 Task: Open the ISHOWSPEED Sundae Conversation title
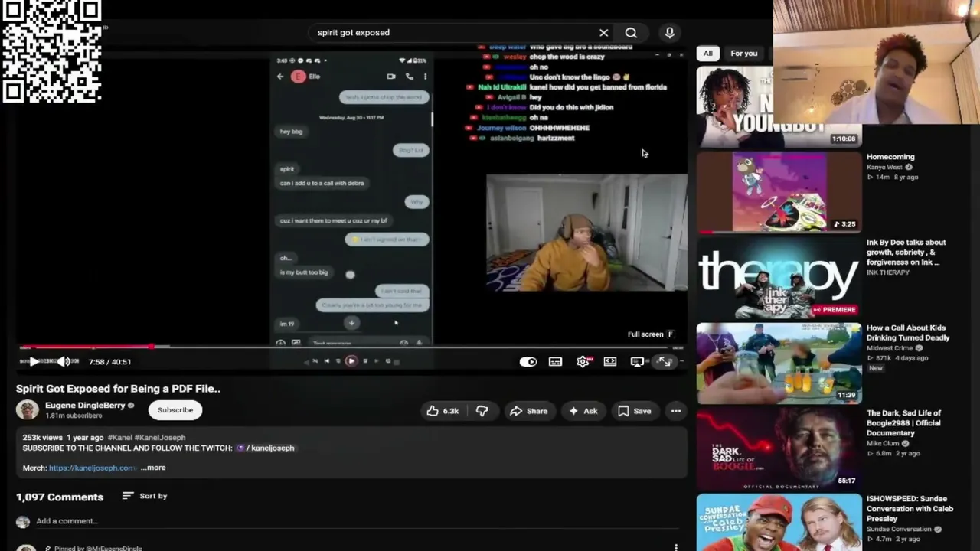[910, 509]
